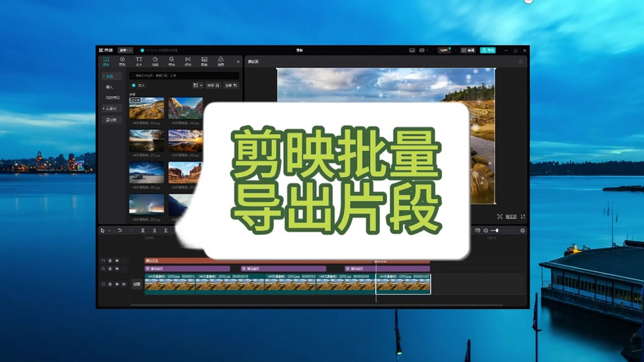Select the first purple effect clip

pos(187,269)
